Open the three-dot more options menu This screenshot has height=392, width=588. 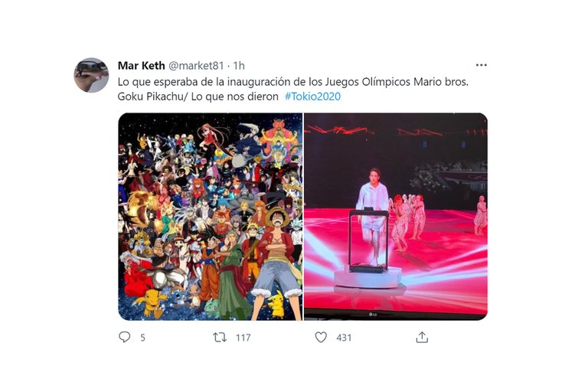click(481, 65)
